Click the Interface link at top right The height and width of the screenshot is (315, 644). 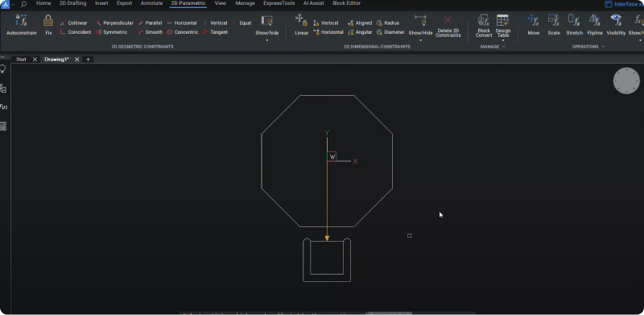point(625,4)
